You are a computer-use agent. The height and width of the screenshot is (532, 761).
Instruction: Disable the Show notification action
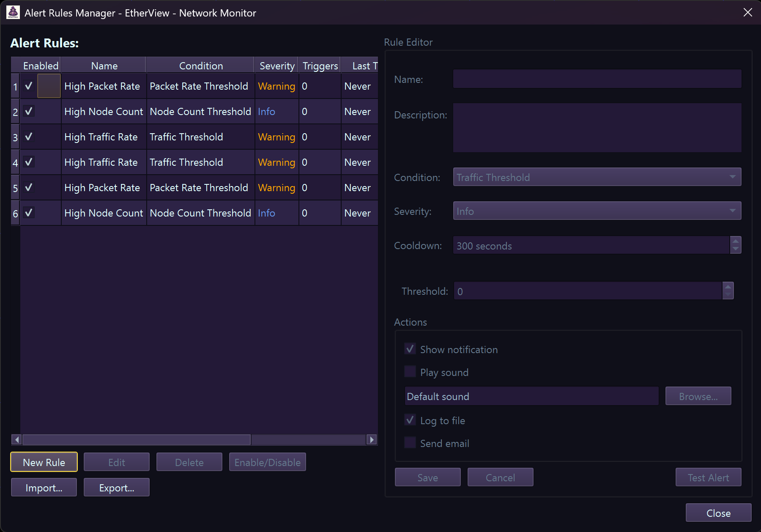tap(410, 348)
